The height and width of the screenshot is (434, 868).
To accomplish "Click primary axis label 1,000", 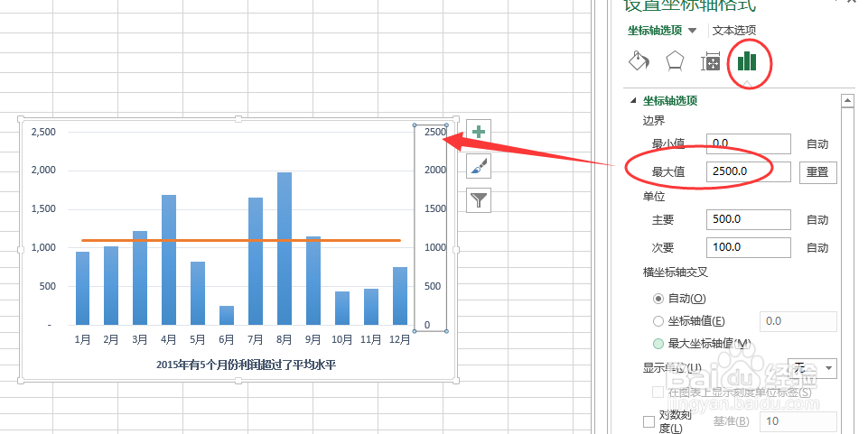I will tap(43, 248).
